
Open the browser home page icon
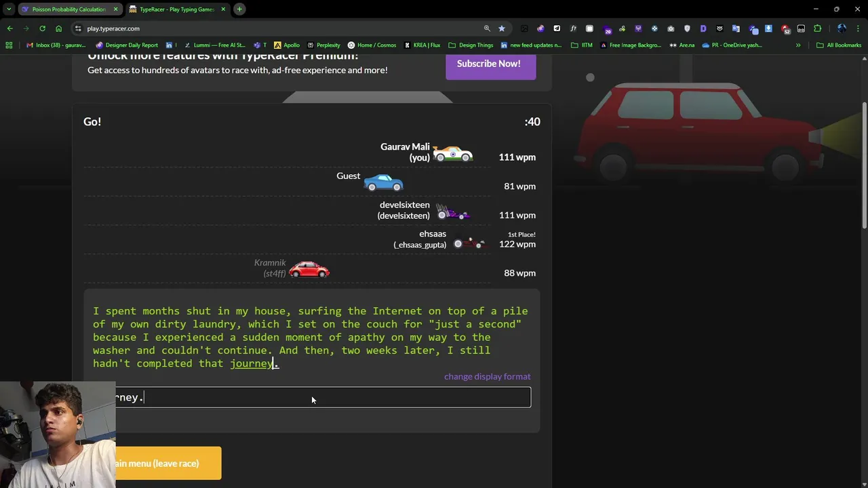58,28
